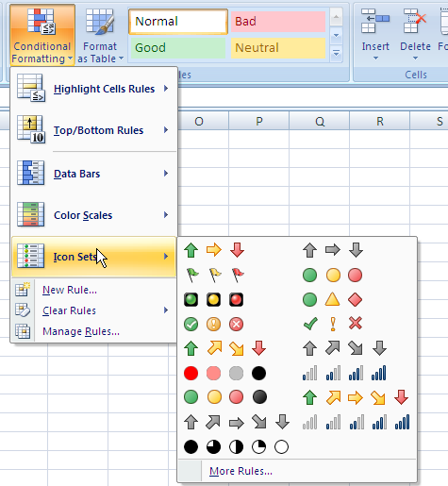This screenshot has height=486, width=448.
Task: Open Color Scales submenu
Action: coord(93,215)
